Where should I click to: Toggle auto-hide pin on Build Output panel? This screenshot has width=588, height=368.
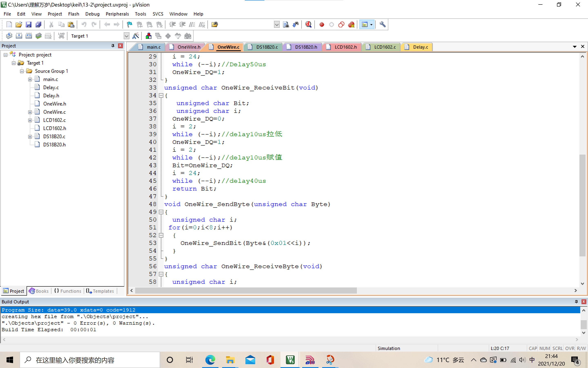(576, 302)
